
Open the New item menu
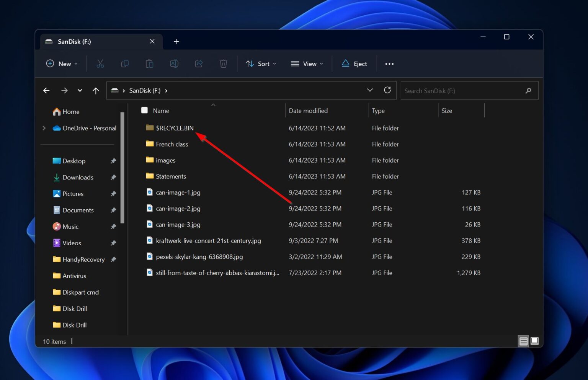click(x=61, y=64)
